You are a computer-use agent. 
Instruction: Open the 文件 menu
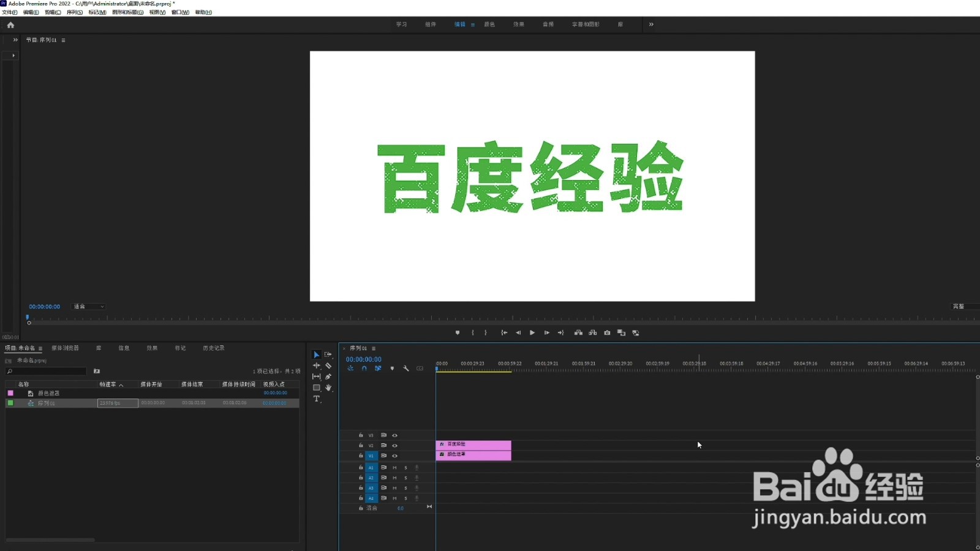click(x=10, y=12)
